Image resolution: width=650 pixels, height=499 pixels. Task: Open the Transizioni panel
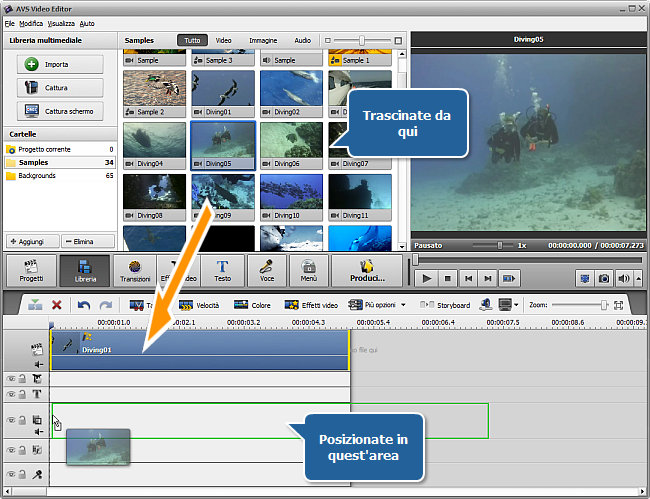(135, 271)
